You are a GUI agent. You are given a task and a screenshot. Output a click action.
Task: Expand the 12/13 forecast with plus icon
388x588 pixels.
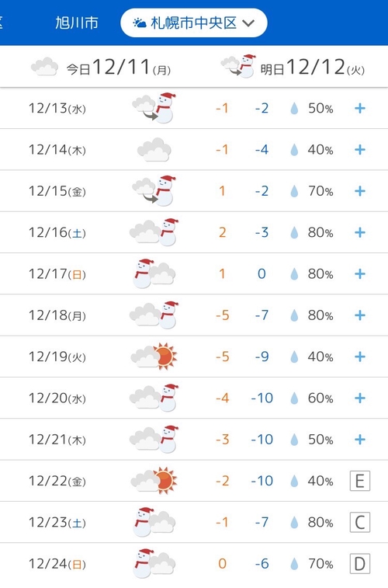tap(360, 109)
